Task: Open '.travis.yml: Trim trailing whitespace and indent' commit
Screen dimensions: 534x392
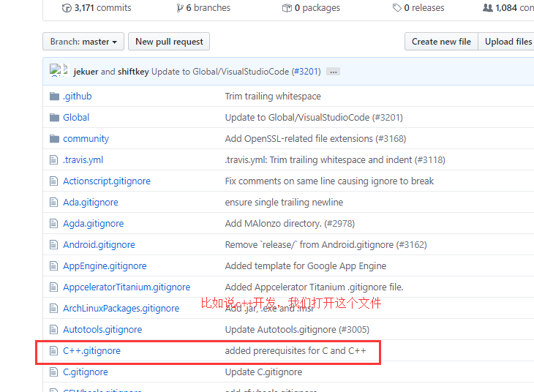Action: click(335, 159)
